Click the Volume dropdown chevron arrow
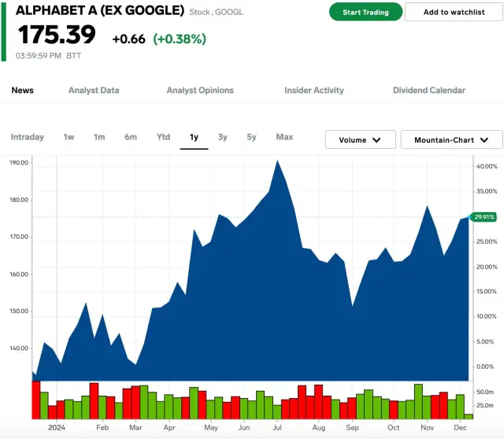The height and width of the screenshot is (439, 504). click(377, 140)
